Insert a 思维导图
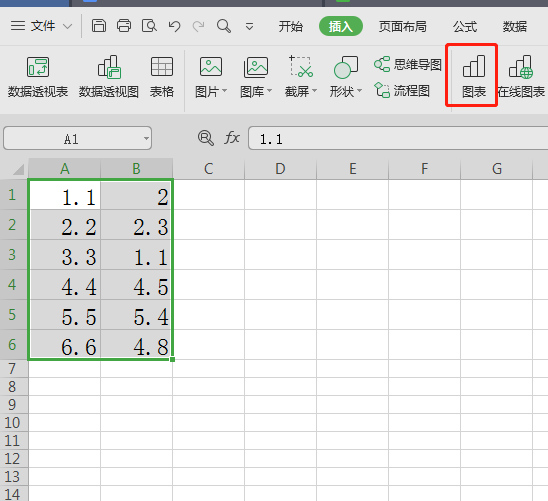 tap(408, 64)
